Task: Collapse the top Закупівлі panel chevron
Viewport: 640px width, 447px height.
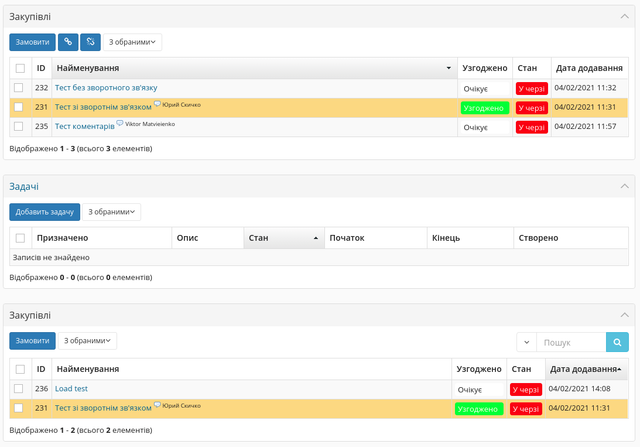Action: point(624,17)
